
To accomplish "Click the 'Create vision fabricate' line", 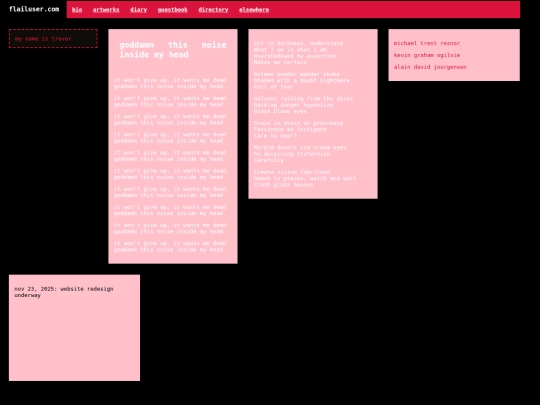I will (x=292, y=172).
